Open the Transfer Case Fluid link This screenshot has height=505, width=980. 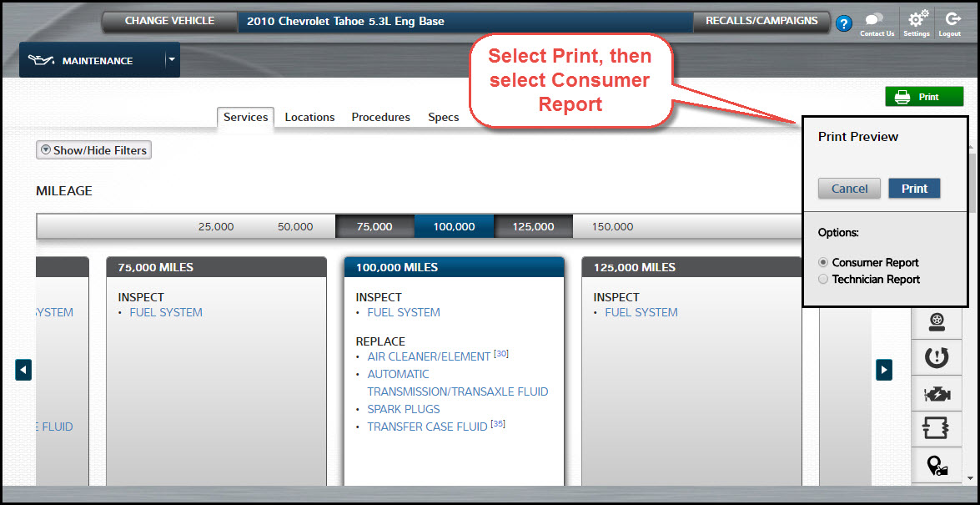(427, 427)
